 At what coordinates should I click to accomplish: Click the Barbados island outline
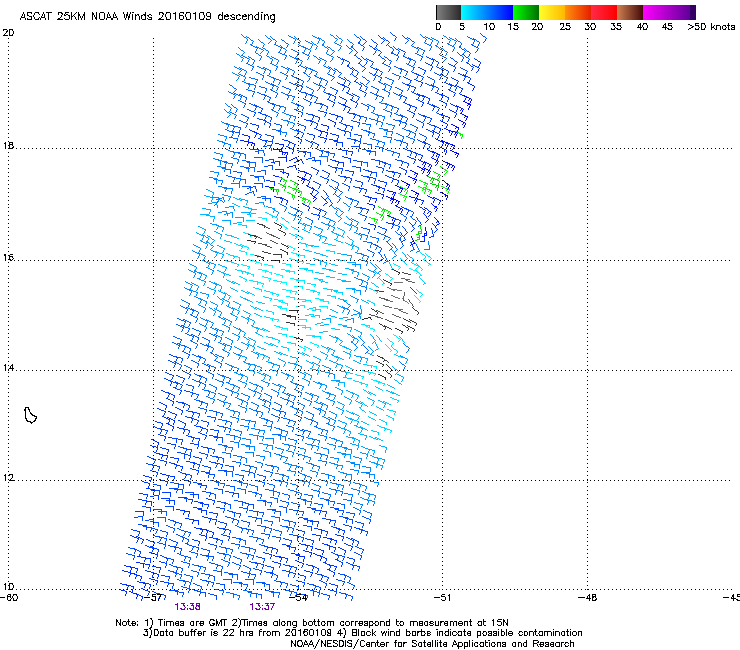point(30,415)
